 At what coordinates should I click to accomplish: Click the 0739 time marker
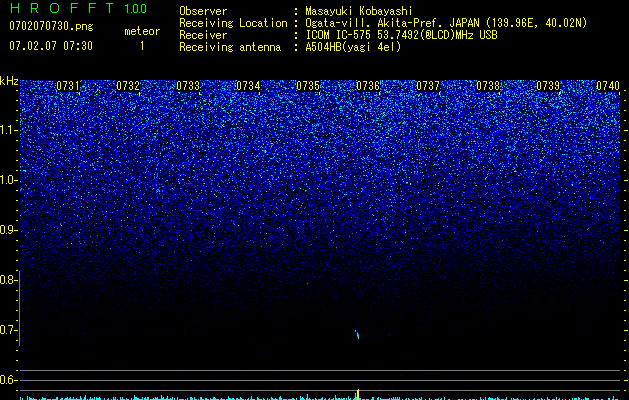(548, 86)
